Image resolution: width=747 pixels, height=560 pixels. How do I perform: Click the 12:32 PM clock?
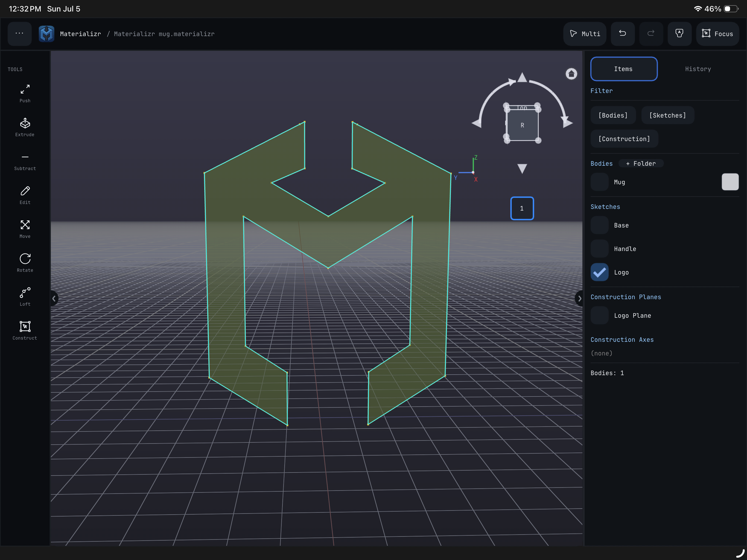[25, 9]
